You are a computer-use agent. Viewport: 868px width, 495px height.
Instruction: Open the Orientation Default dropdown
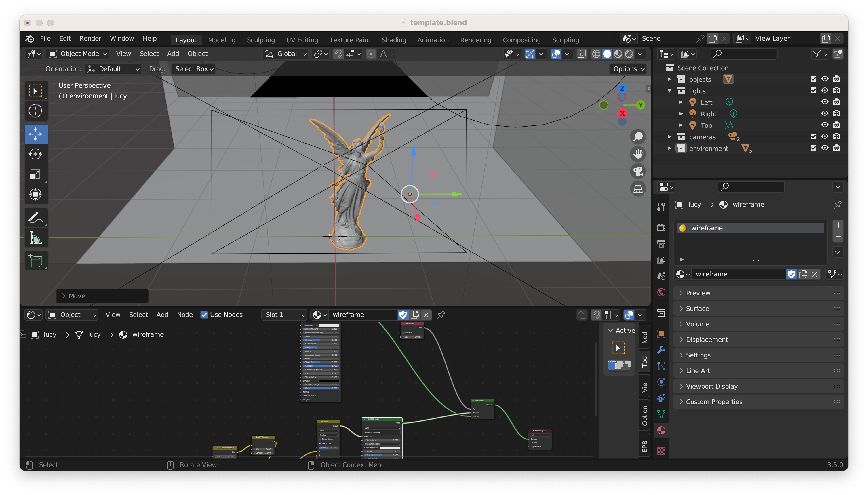tap(113, 69)
